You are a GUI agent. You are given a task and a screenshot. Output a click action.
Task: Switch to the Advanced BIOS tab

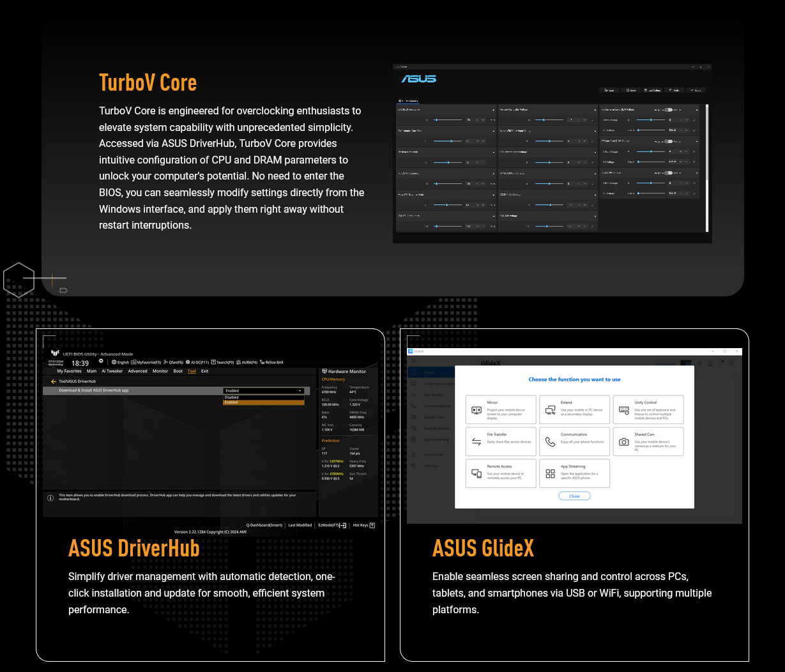tap(137, 371)
